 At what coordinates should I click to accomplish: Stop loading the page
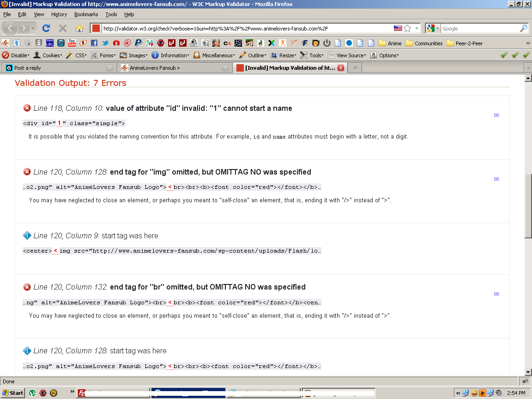pos(63,28)
